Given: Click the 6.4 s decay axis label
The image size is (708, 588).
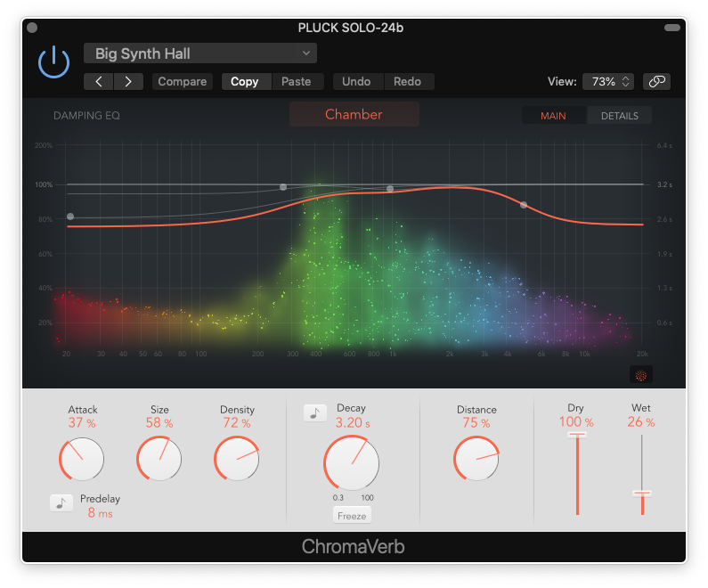Looking at the screenshot, I should click(x=664, y=145).
